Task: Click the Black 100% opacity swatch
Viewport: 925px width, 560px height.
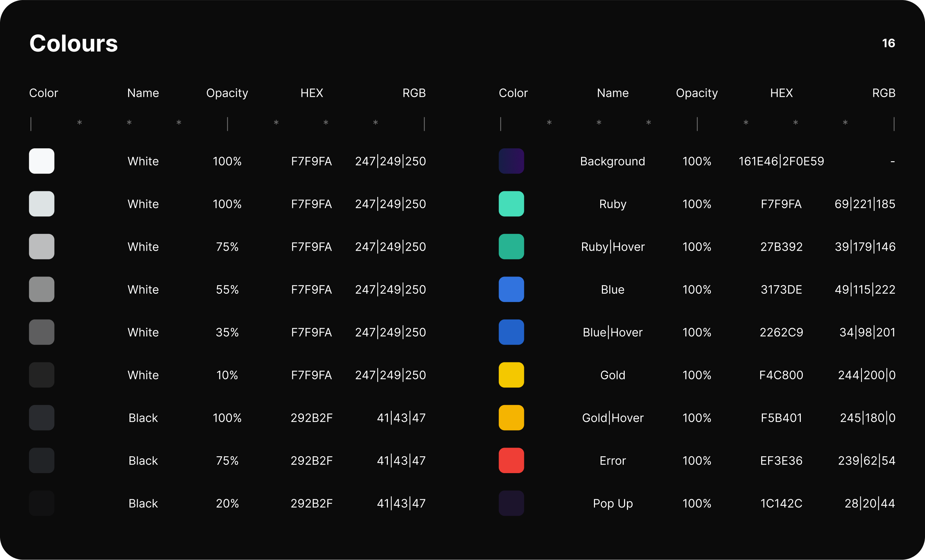Action: pos(42,418)
